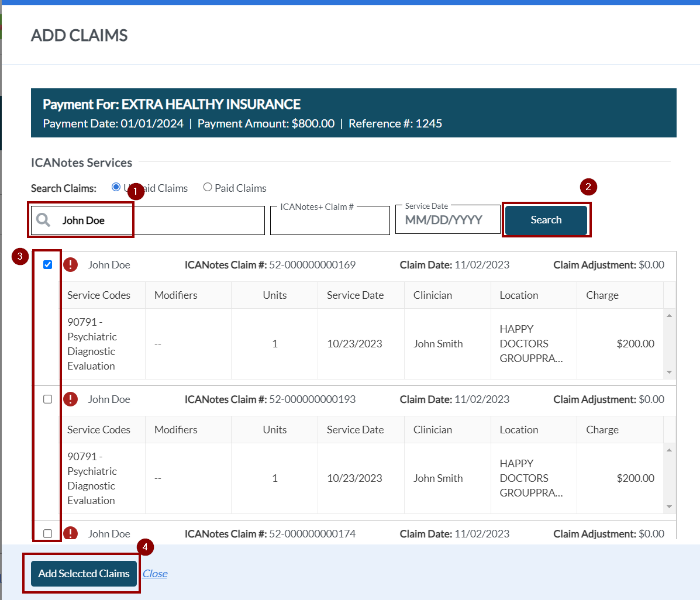Click the Service Codes header in first claim

point(99,295)
